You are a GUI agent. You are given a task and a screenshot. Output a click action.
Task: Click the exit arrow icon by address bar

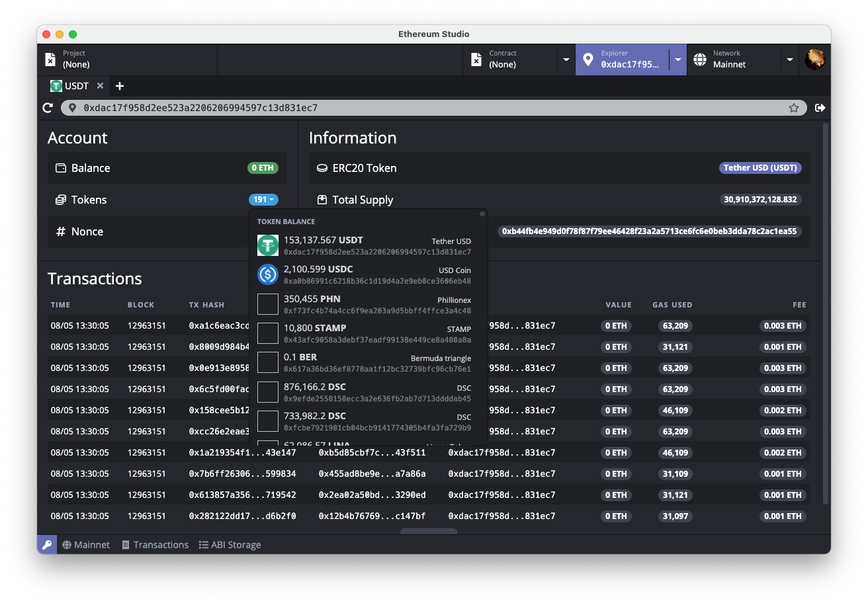(x=820, y=108)
